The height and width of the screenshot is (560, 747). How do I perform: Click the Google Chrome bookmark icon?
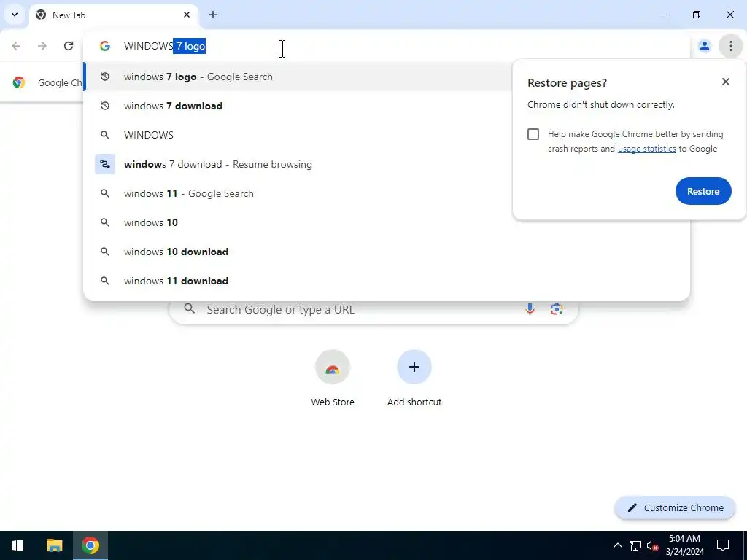point(19,82)
